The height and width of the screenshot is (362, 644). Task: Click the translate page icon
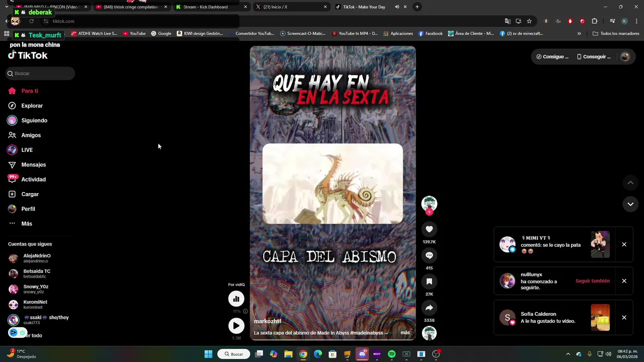(508, 21)
